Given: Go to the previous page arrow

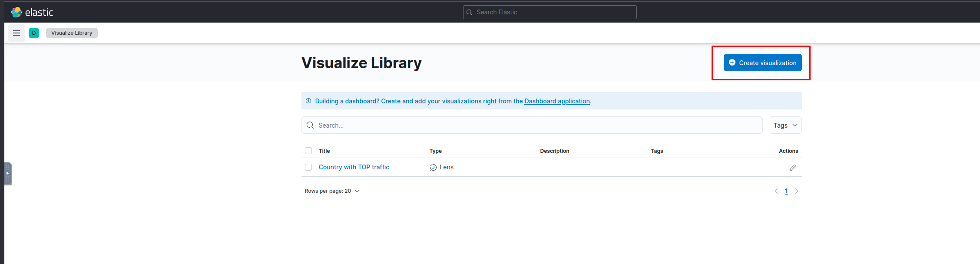Looking at the screenshot, I should click(776, 191).
